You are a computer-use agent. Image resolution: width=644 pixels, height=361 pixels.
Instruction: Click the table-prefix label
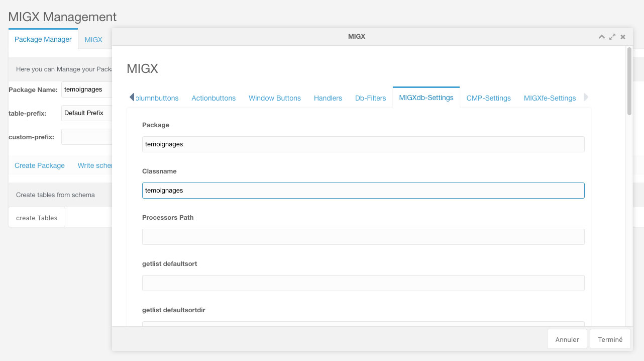(x=28, y=114)
